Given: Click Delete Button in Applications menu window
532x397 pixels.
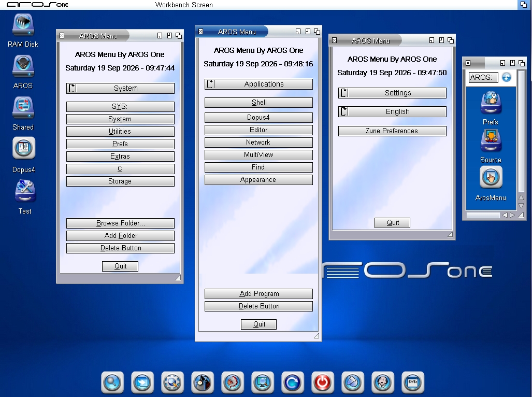Looking at the screenshot, I should pyautogui.click(x=258, y=306).
